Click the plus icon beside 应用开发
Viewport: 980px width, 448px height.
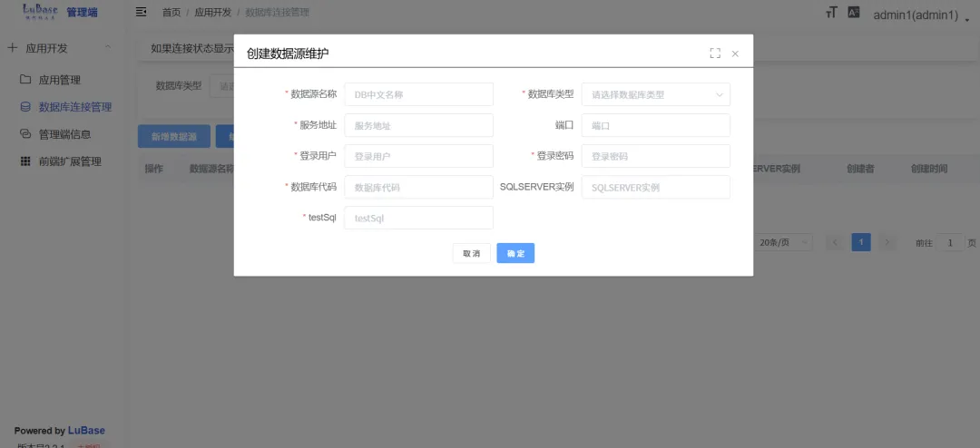(x=12, y=47)
